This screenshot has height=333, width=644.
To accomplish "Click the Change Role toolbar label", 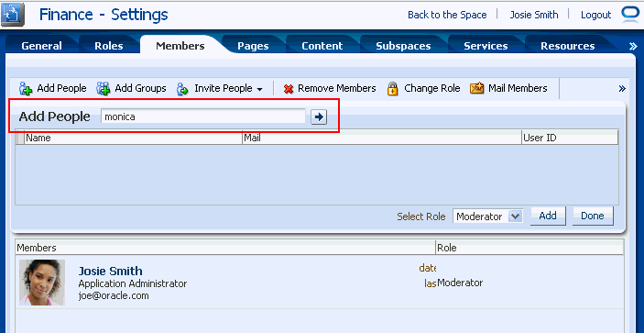I will [432, 88].
